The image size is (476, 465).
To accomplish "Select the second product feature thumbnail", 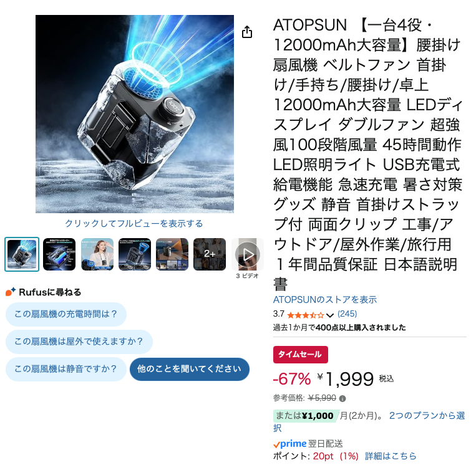I will [59, 254].
